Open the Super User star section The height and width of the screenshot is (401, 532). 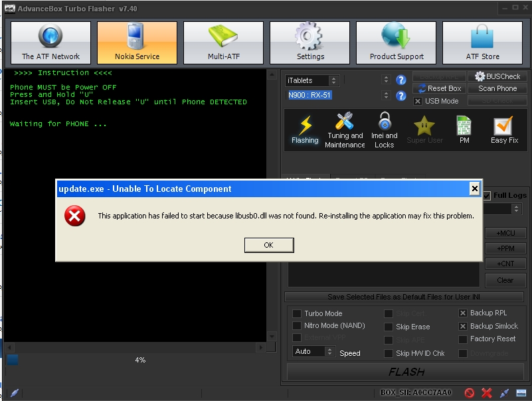pos(424,130)
